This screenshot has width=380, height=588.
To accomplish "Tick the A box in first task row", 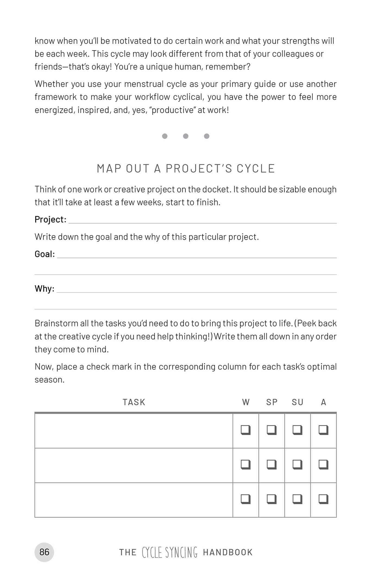I will coord(323,430).
